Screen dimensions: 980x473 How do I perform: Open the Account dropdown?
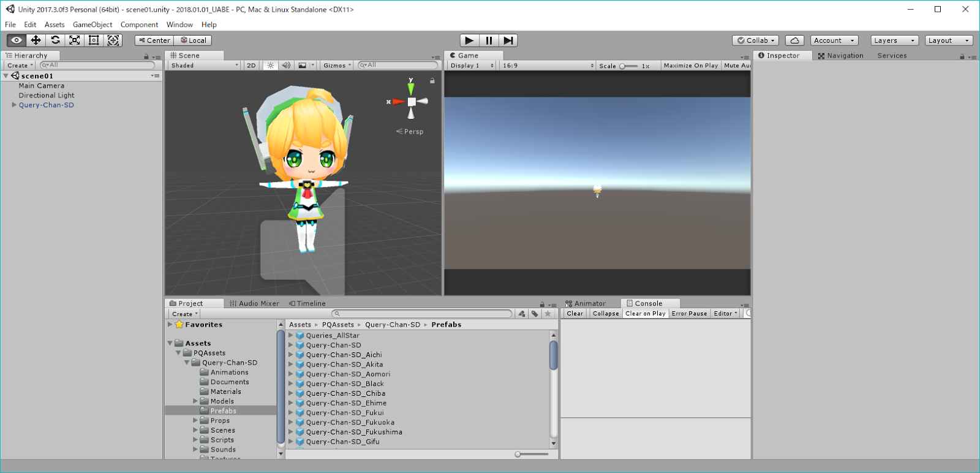pyautogui.click(x=834, y=40)
